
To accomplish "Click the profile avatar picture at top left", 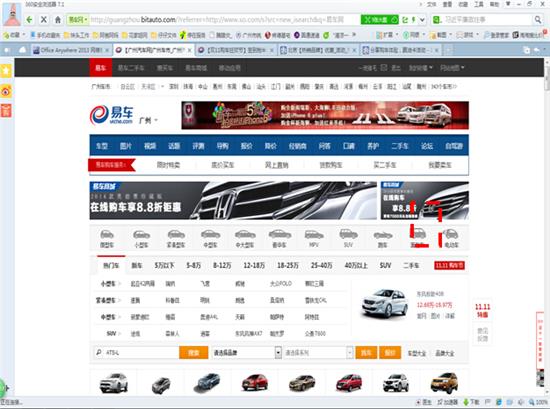I will coord(12,15).
